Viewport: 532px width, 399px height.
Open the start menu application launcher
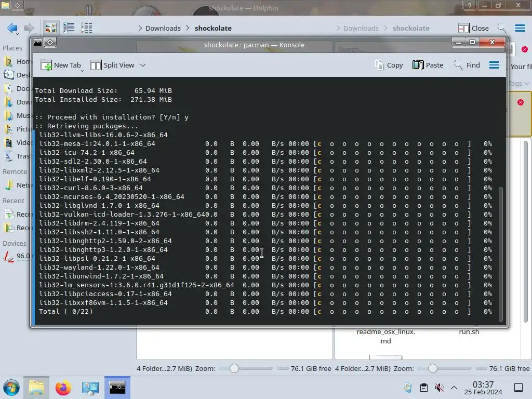pyautogui.click(x=11, y=388)
